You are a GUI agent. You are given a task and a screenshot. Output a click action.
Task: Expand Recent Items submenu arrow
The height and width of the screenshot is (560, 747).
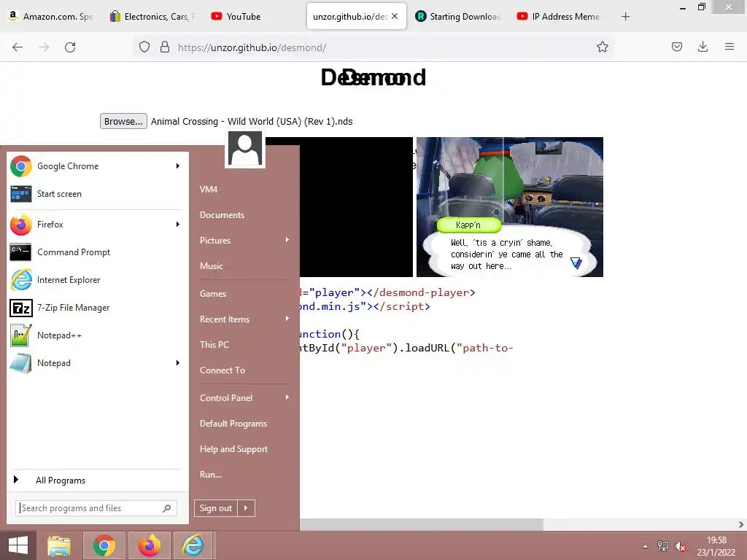tap(287, 319)
